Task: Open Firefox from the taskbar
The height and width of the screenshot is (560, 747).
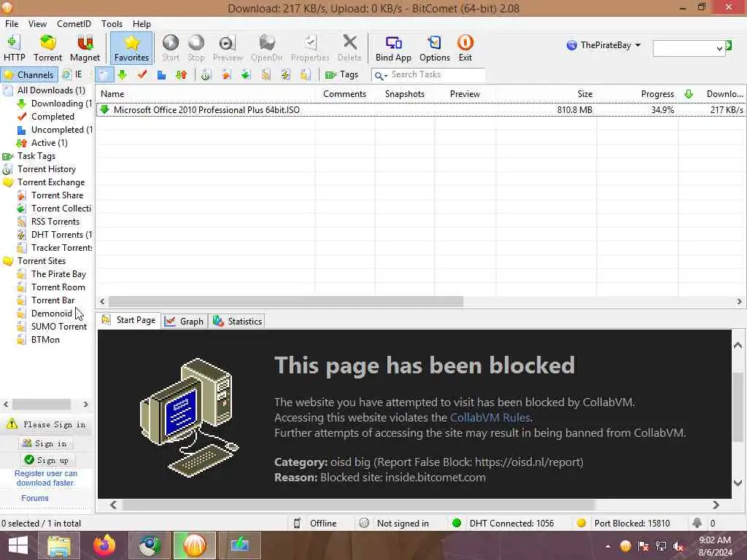Action: tap(104, 545)
